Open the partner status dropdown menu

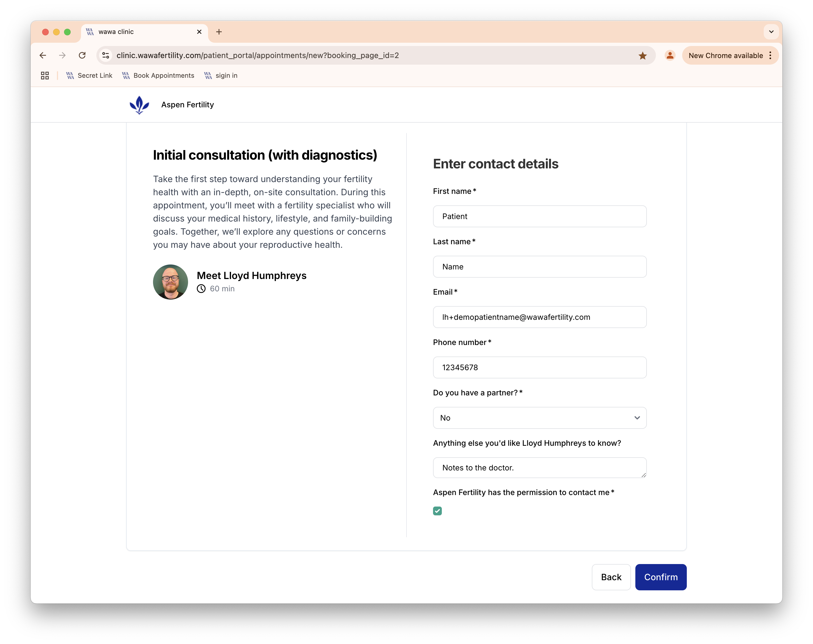539,417
